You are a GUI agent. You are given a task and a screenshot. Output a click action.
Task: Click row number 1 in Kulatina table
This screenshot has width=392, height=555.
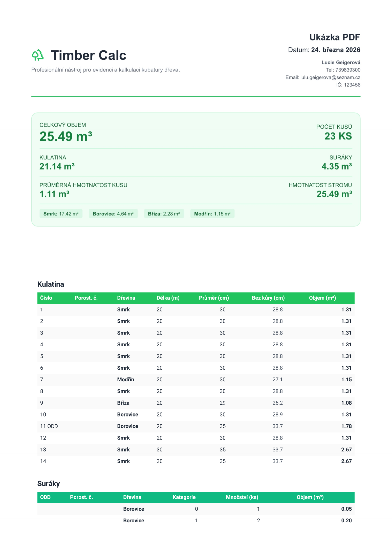41,310
